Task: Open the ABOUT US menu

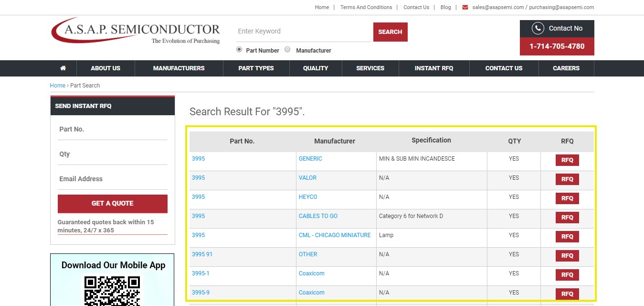Action: tap(106, 68)
